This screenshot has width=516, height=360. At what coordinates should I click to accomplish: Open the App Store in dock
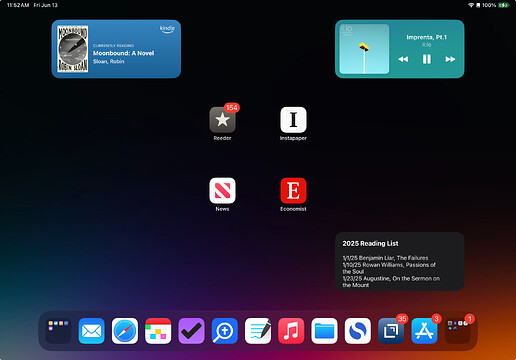[424, 331]
